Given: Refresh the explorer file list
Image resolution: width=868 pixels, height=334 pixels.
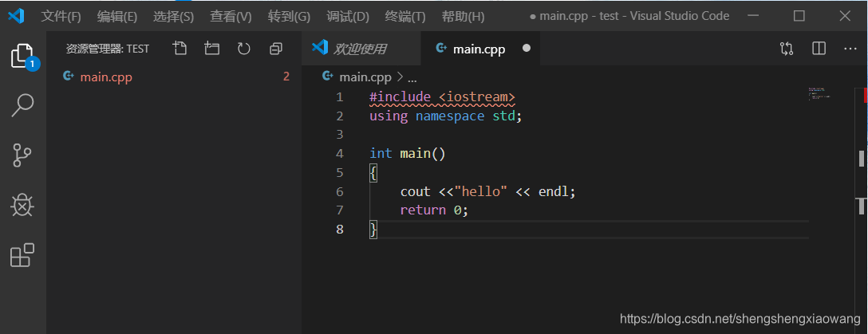Looking at the screenshot, I should coord(243,49).
